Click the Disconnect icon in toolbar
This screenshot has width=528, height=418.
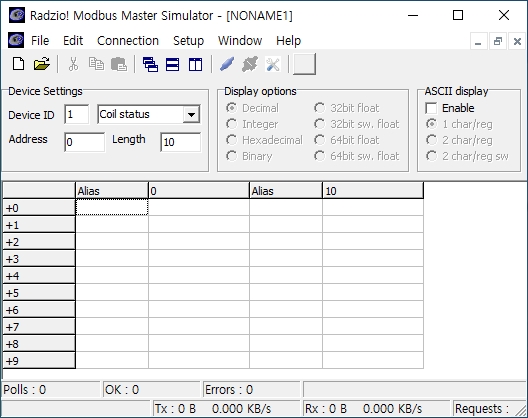click(x=250, y=64)
